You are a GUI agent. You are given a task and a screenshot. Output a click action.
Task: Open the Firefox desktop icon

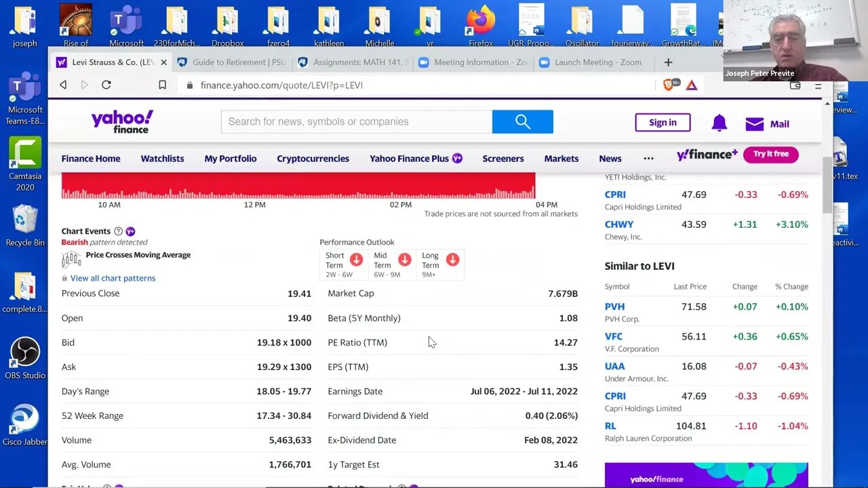coord(481,26)
